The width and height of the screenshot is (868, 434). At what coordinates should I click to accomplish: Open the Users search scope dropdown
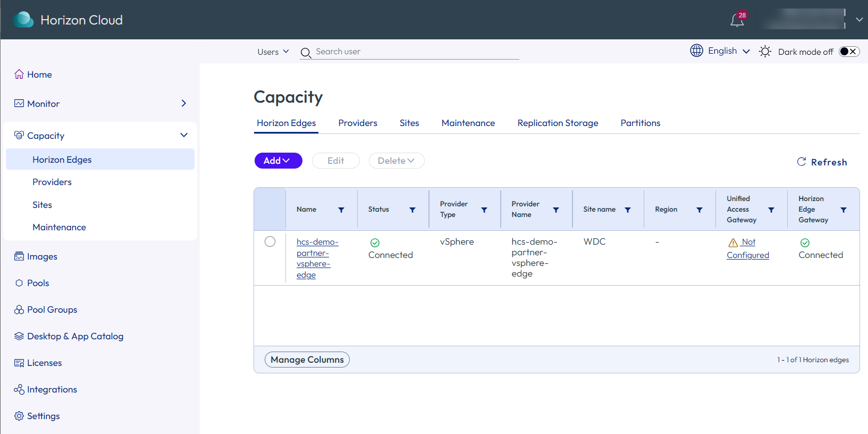pyautogui.click(x=273, y=52)
